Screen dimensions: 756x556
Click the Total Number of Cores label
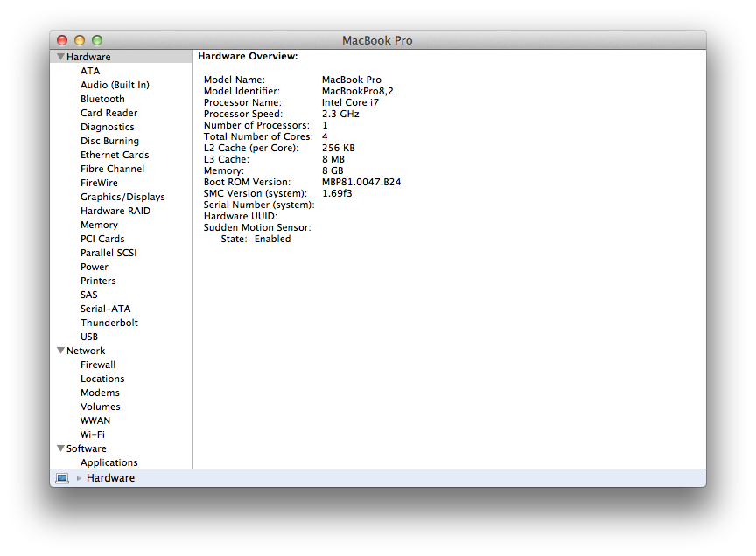(x=258, y=136)
